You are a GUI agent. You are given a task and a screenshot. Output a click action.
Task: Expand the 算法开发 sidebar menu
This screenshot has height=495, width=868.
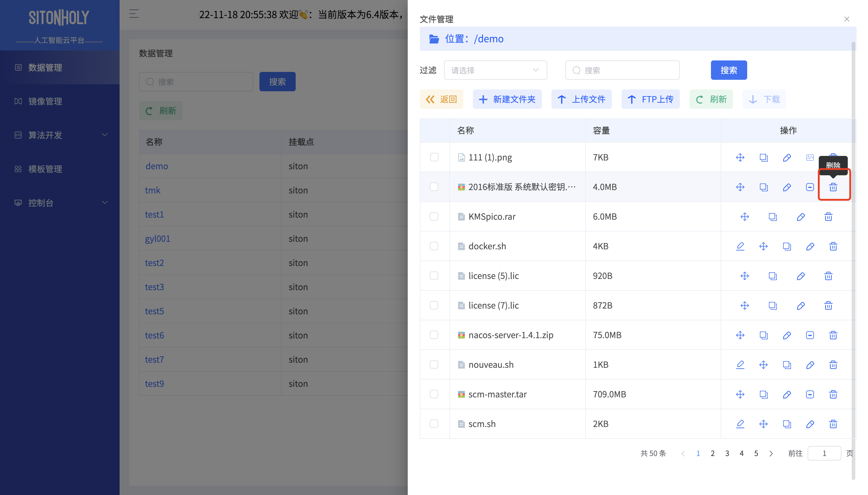tap(60, 135)
